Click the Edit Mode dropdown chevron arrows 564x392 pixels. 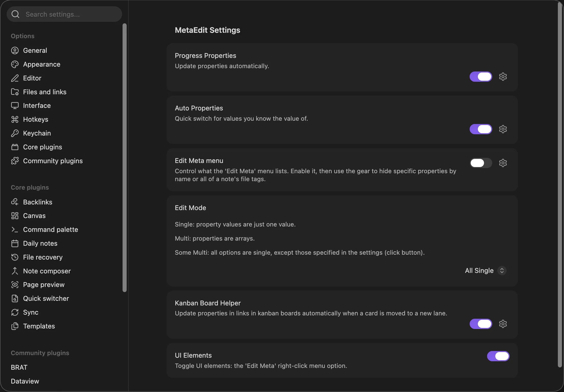[502, 271]
